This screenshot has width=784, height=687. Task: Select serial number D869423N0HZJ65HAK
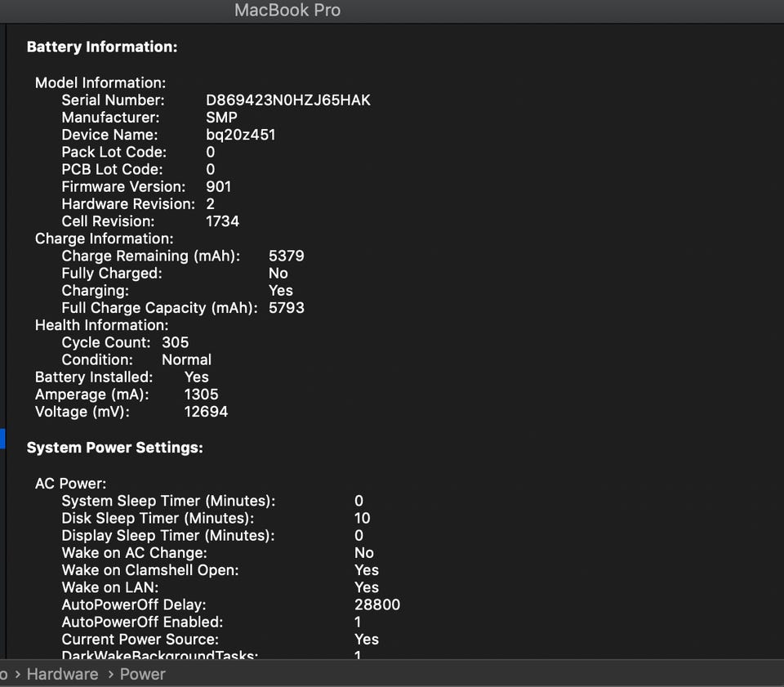288,100
